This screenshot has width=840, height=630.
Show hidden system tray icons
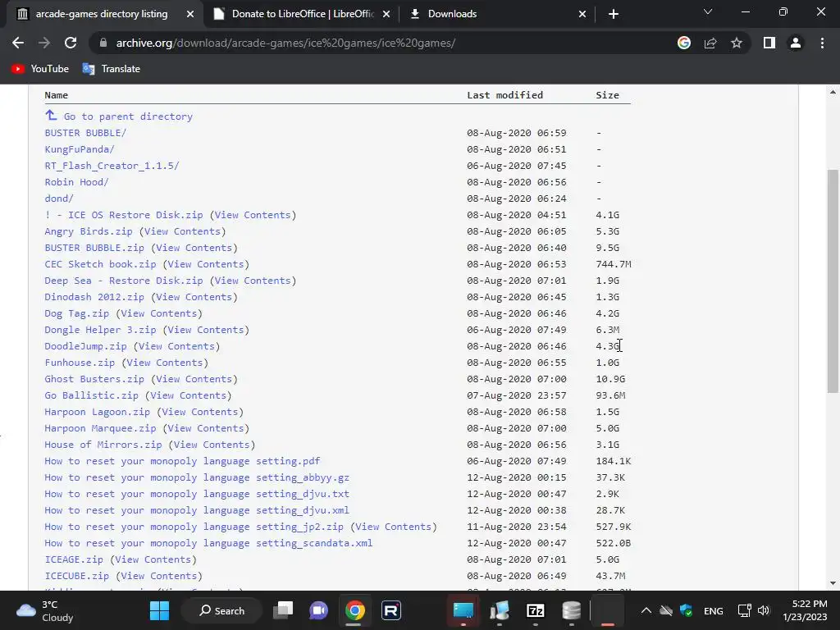pyautogui.click(x=646, y=610)
